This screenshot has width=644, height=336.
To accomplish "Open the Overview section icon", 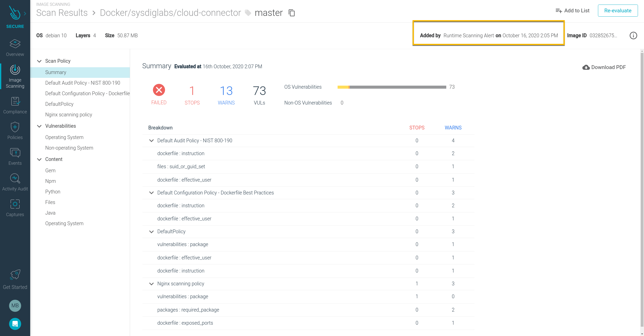I will pyautogui.click(x=15, y=44).
